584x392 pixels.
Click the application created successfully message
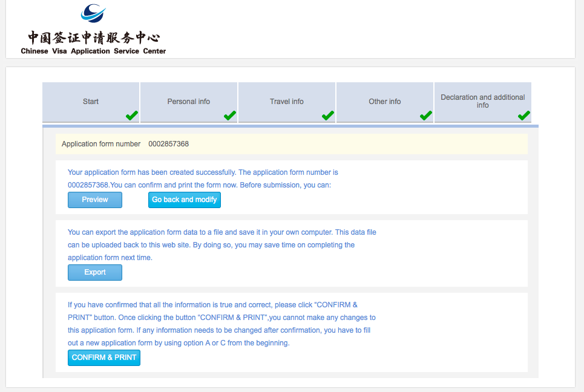point(203,172)
